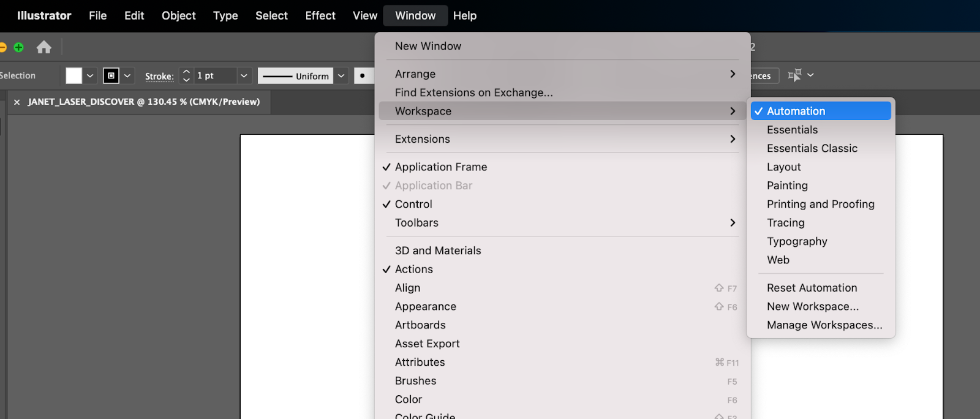Switch to the Typography workspace
Image resolution: width=980 pixels, height=419 pixels.
click(x=821, y=241)
